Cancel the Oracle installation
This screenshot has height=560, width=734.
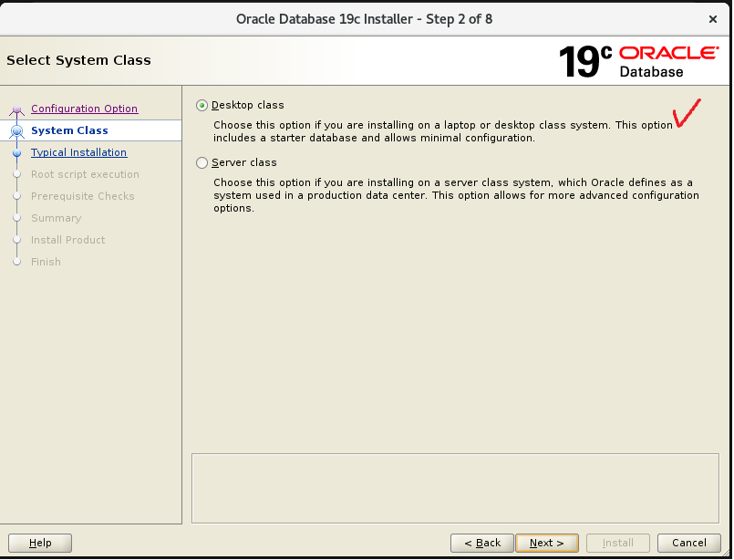[689, 544]
